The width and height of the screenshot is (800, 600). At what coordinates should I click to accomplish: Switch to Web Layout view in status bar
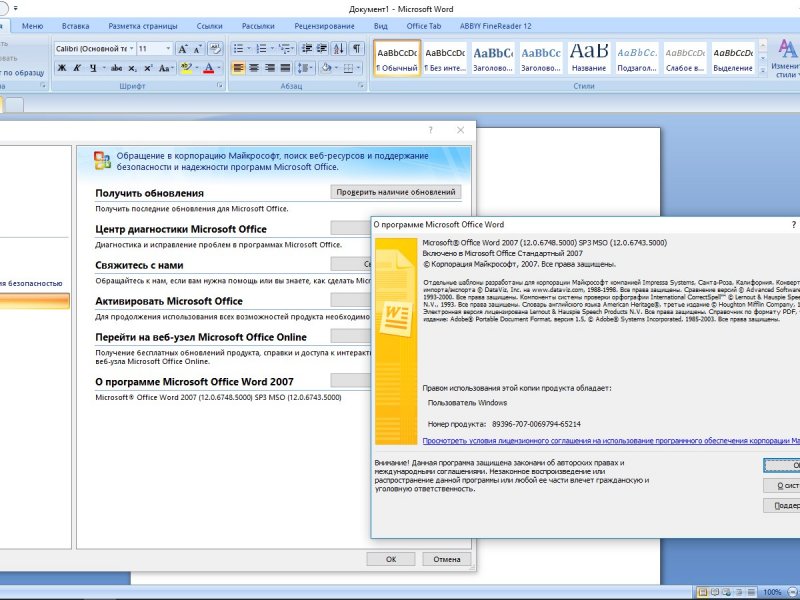(726, 592)
